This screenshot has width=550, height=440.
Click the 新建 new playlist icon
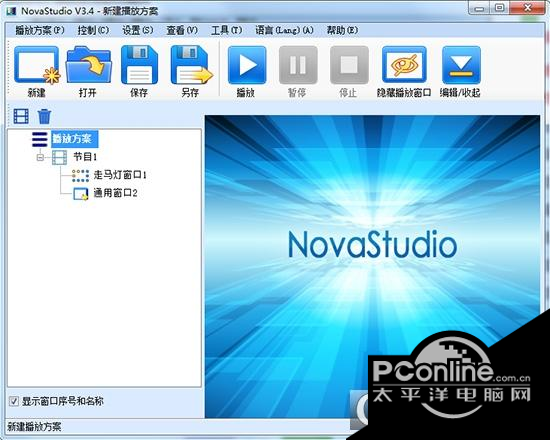pos(36,66)
